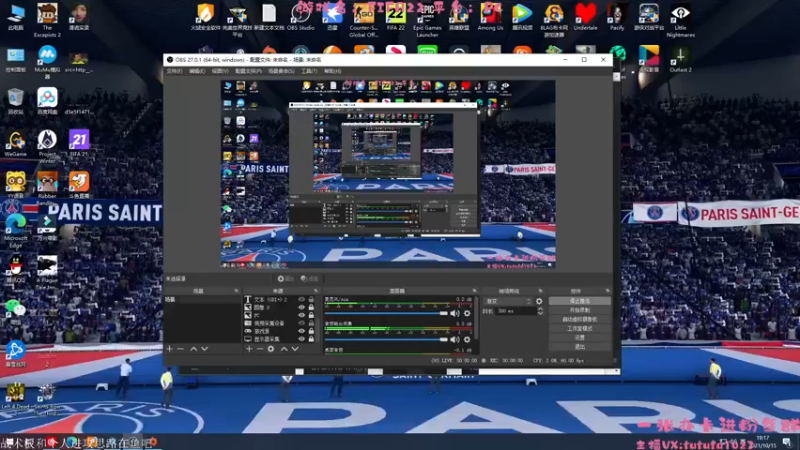
Task: Open source properties gear in Sources panel toolbar
Action: 271,349
